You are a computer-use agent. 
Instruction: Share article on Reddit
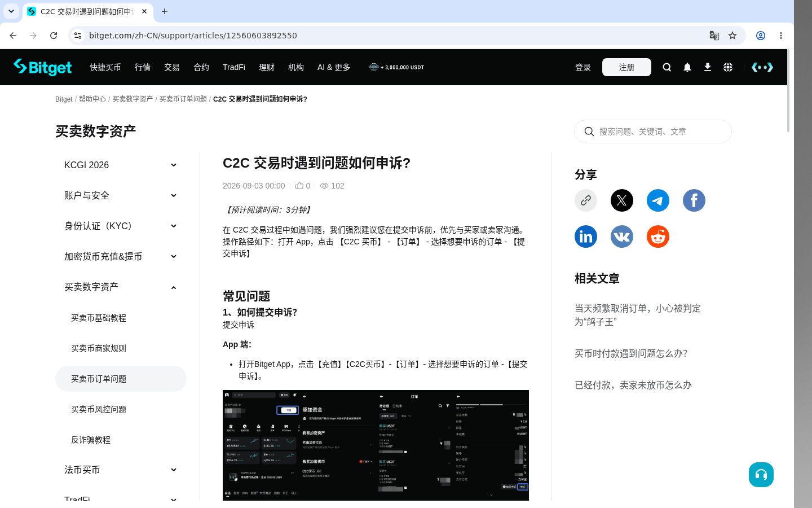coord(658,237)
